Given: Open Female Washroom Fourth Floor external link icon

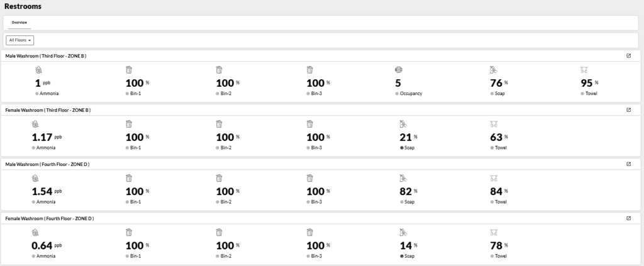Looking at the screenshot, I should [628, 218].
